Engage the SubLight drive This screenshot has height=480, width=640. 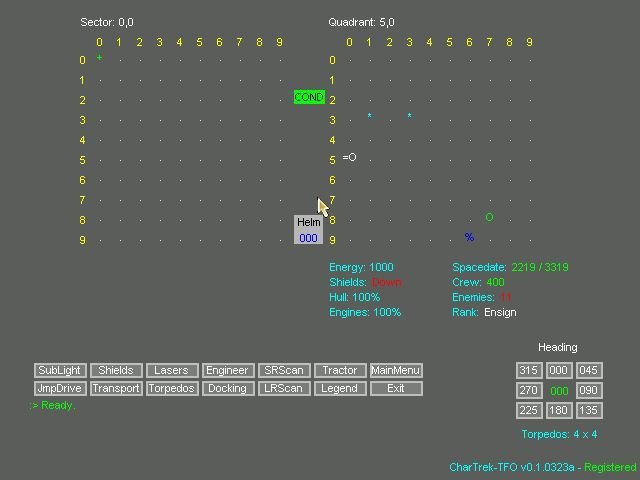pos(60,370)
